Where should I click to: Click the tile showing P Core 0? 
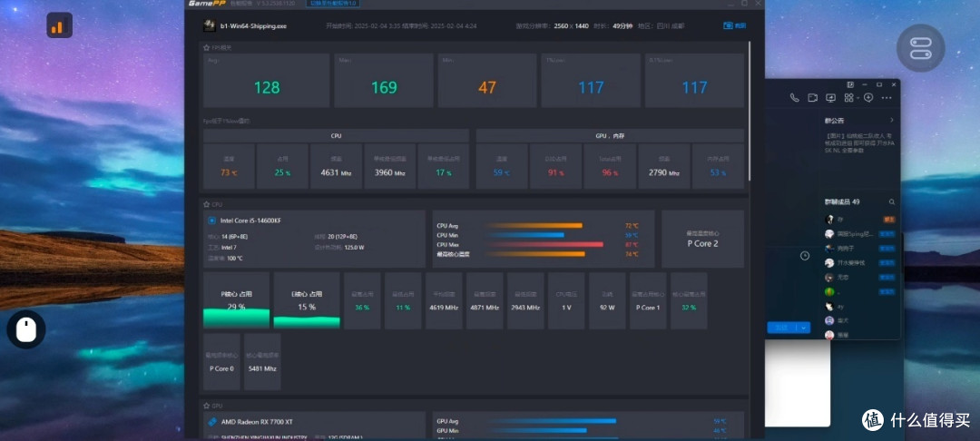tap(221, 362)
